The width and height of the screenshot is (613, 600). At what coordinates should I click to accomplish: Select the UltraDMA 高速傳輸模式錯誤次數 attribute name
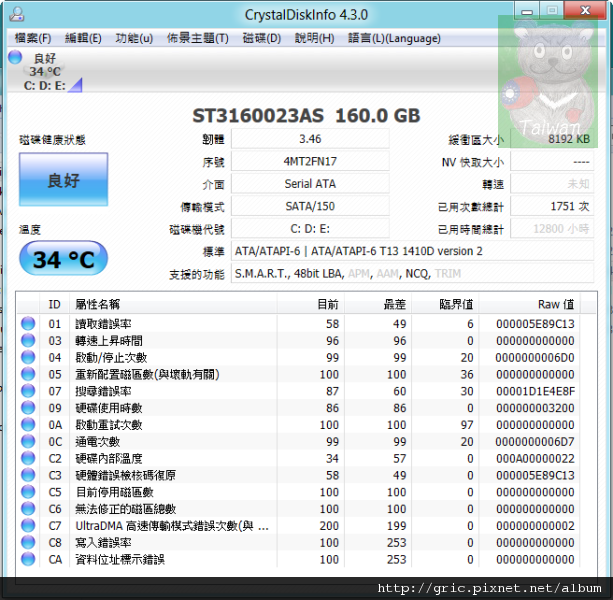point(172,526)
